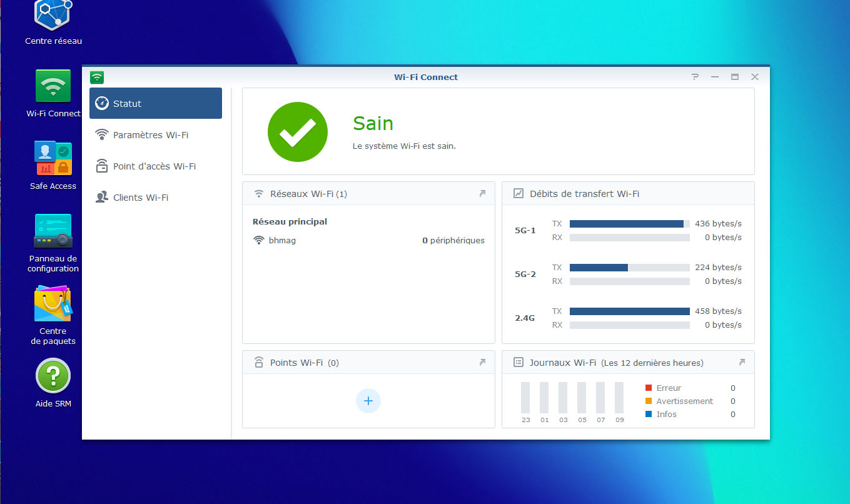Image resolution: width=850 pixels, height=504 pixels.
Task: Open Panneau de configuration icon
Action: pyautogui.click(x=53, y=231)
